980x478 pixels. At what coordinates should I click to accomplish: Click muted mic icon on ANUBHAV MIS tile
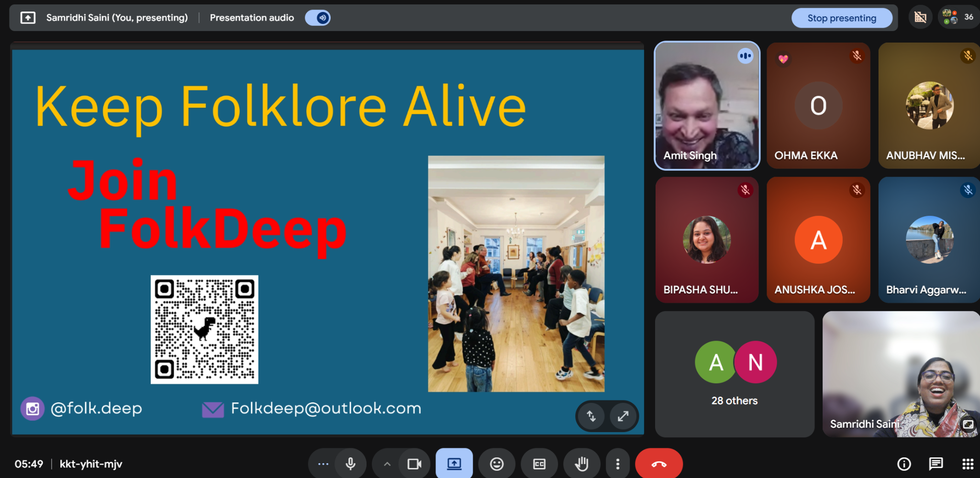[x=968, y=56]
